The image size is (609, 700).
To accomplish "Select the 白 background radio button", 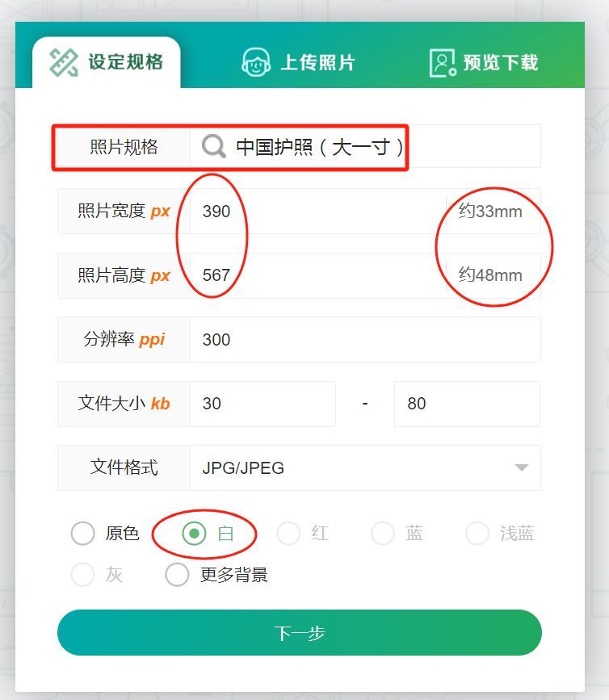I will 194,533.
